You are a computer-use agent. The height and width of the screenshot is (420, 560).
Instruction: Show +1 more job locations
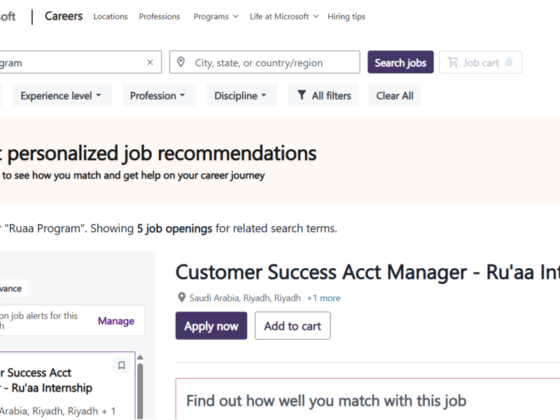click(x=324, y=298)
